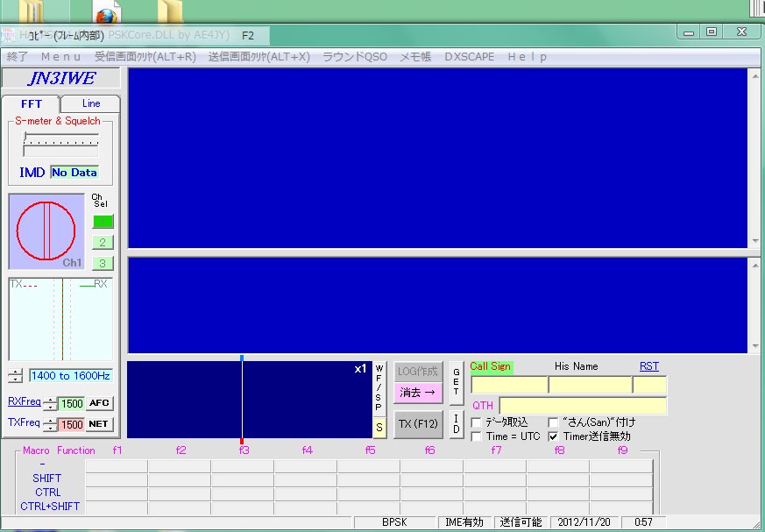Click the 送信可能 status bar entry
This screenshot has width=765, height=532.
pos(521,522)
